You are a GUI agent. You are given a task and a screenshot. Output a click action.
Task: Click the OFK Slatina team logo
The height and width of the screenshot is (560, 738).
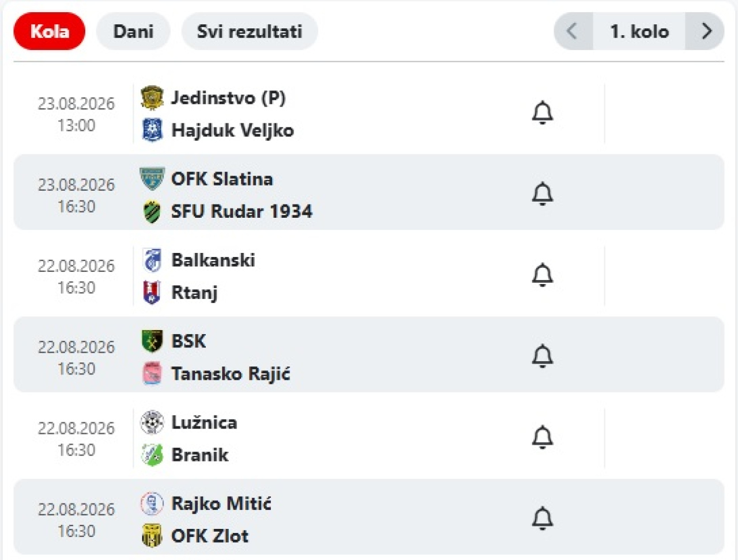tap(152, 179)
